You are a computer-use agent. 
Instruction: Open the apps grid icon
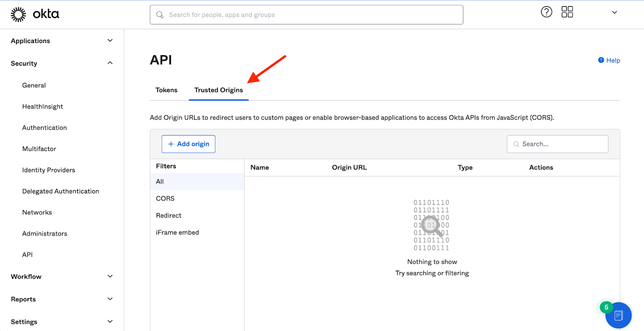coord(567,12)
